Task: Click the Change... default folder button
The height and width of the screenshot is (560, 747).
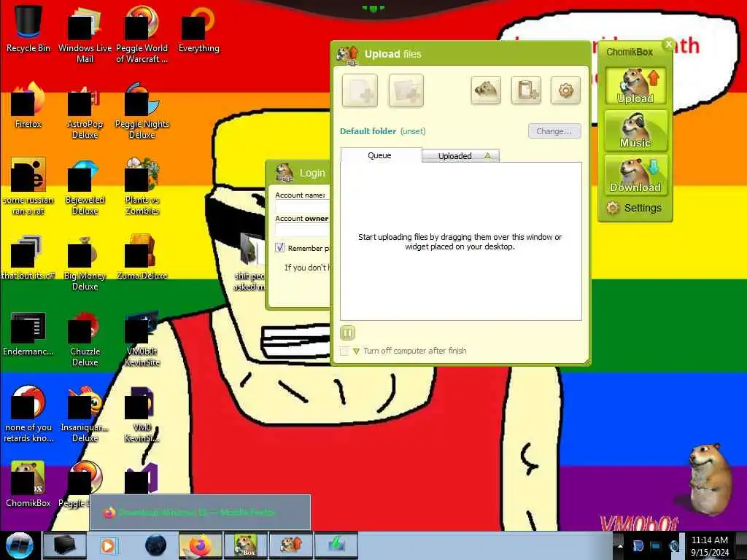Action: (554, 131)
